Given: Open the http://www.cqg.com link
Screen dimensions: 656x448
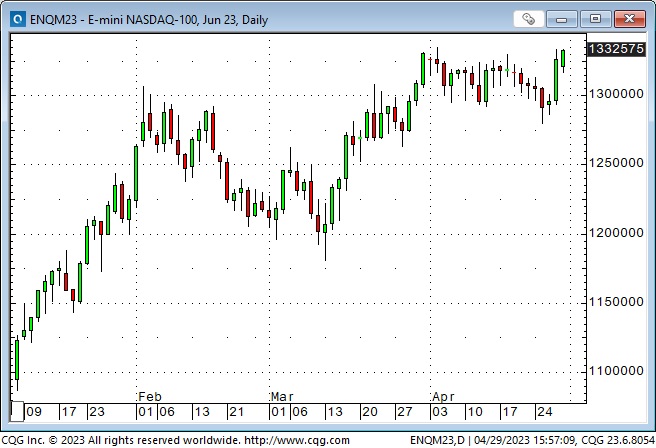Looking at the screenshot, I should tap(297, 440).
